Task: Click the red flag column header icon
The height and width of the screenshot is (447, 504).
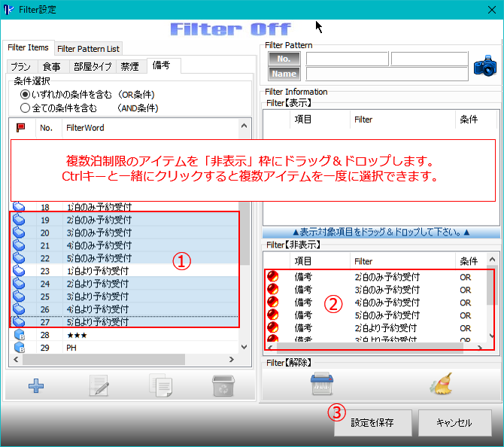Action: pyautogui.click(x=21, y=128)
